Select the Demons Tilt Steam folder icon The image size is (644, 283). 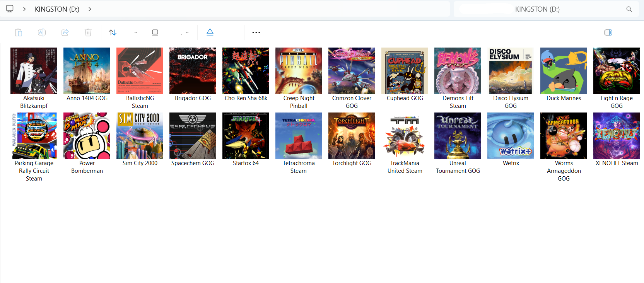tap(458, 71)
